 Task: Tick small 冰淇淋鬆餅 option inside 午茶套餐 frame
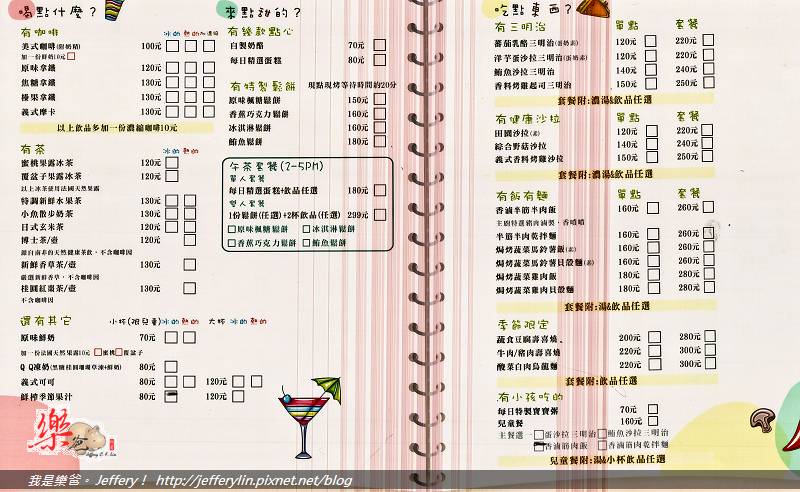pos(307,229)
